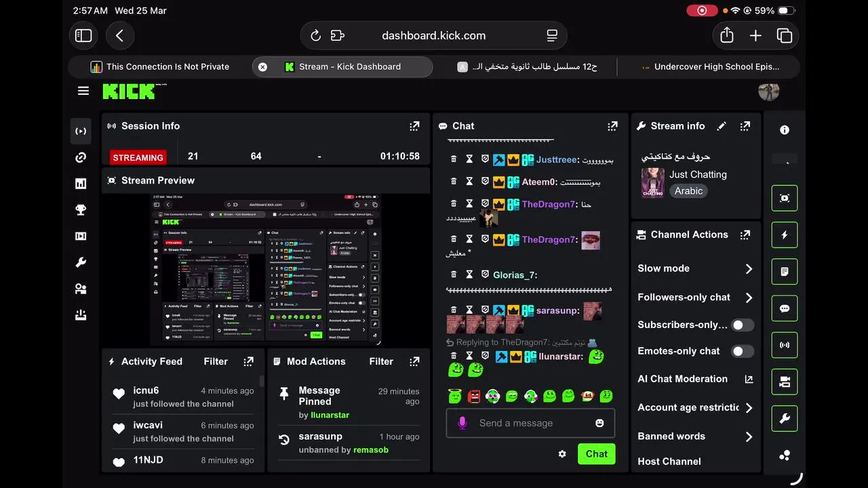Switch to This Connection Is Not Private tab
Viewport: 868px width, 488px height.
point(159,66)
